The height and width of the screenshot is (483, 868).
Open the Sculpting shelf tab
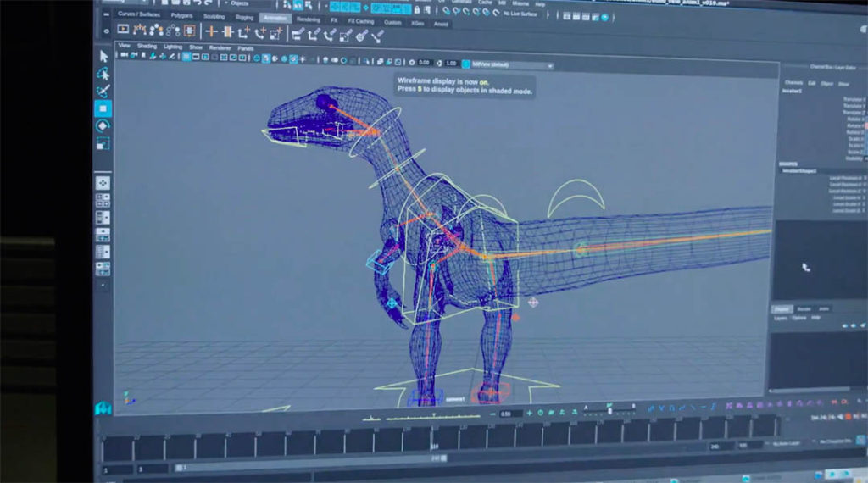(x=214, y=17)
